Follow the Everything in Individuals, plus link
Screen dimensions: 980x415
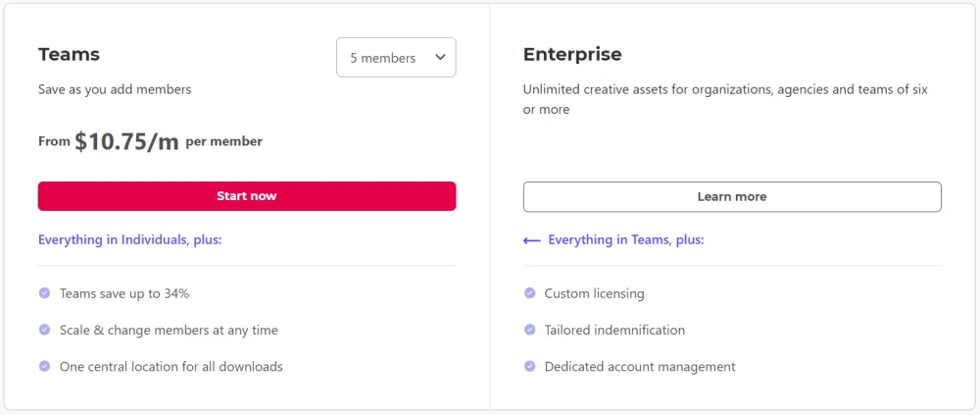(x=130, y=239)
